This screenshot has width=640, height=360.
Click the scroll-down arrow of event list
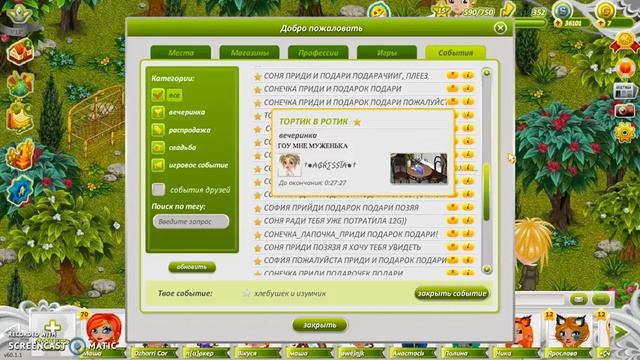[x=487, y=269]
